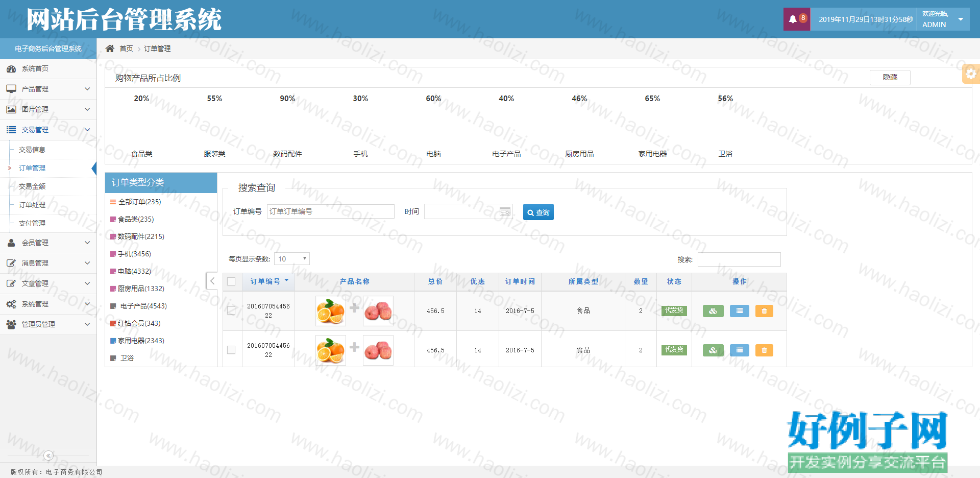Image resolution: width=980 pixels, height=478 pixels.
Task: Open 交易信息 submenu item
Action: click(32, 150)
